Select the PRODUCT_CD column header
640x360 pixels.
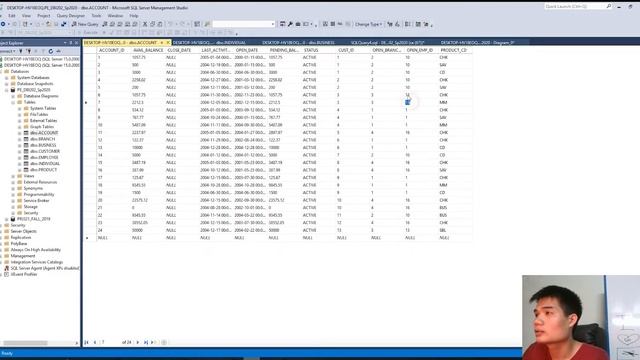click(x=455, y=50)
